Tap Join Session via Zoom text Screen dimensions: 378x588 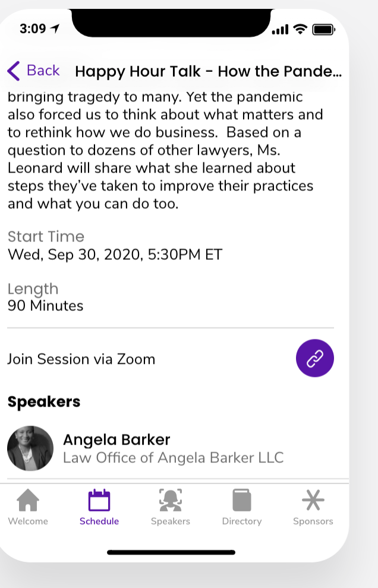[x=81, y=359]
